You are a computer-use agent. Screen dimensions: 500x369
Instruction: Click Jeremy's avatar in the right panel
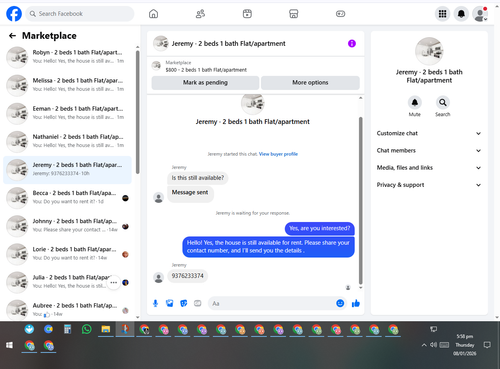pyautogui.click(x=429, y=51)
